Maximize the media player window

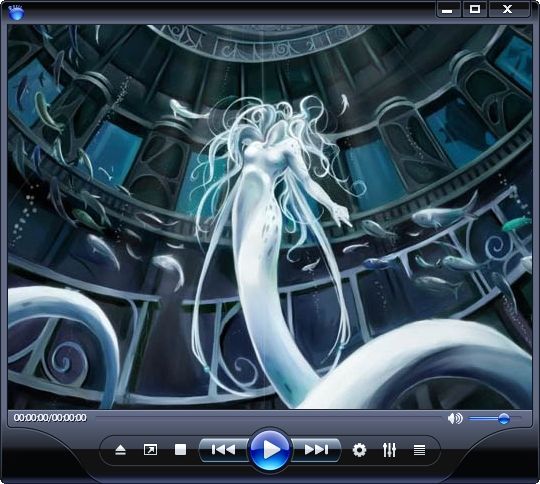(475, 10)
